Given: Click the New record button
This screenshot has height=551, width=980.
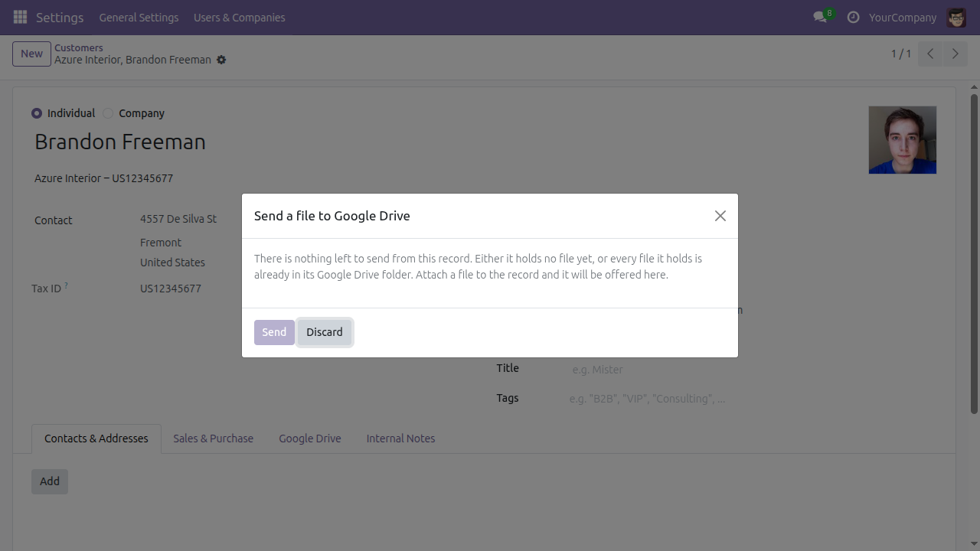Looking at the screenshot, I should point(31,54).
